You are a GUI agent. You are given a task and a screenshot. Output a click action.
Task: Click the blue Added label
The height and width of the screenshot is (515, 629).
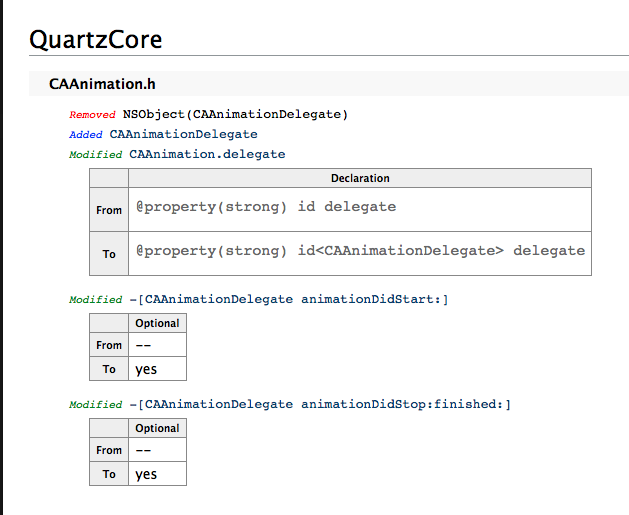coord(86,135)
